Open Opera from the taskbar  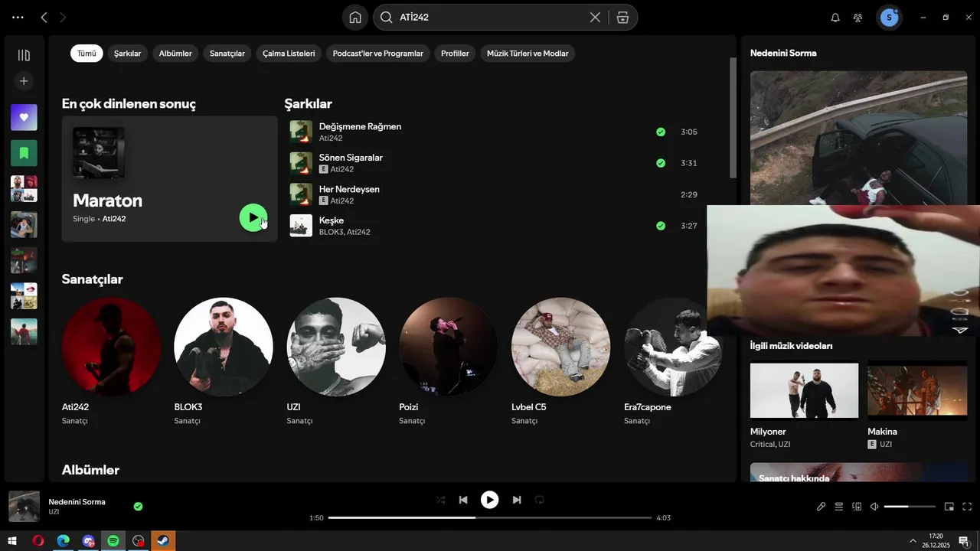(x=38, y=541)
